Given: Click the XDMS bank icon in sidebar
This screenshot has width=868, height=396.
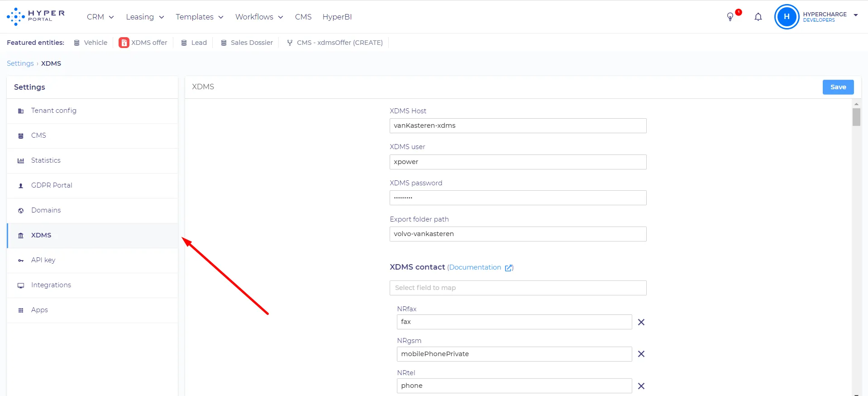Looking at the screenshot, I should pyautogui.click(x=21, y=236).
